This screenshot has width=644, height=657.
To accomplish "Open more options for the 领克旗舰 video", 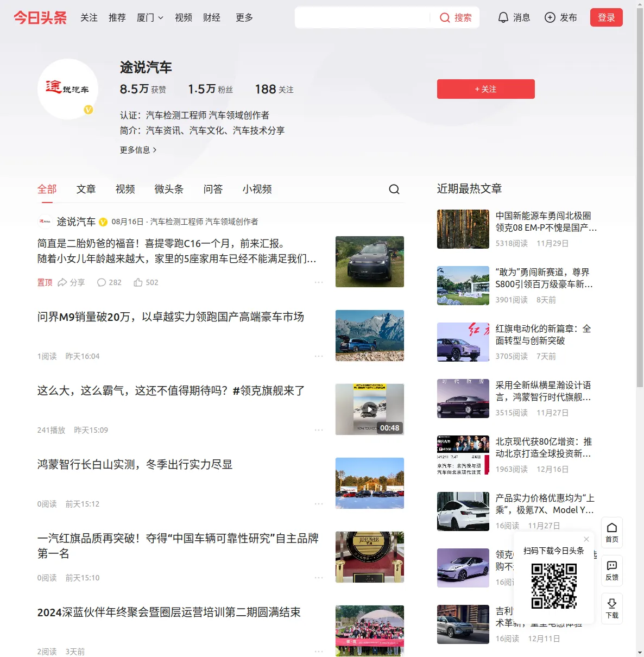I will [x=319, y=430].
